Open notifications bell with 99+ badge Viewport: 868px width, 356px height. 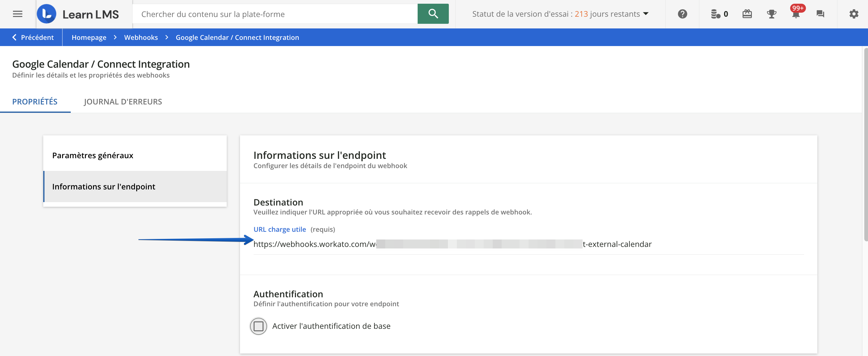pos(796,13)
